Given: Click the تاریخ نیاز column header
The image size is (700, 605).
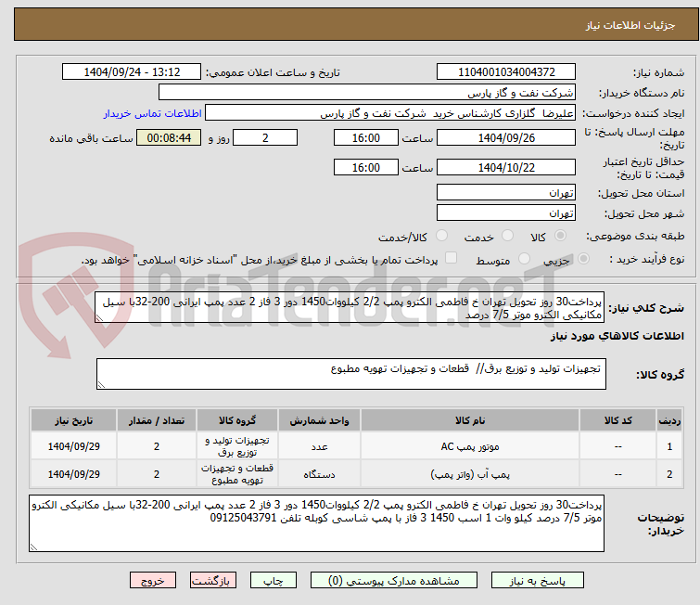Looking at the screenshot, I should 73,421.
